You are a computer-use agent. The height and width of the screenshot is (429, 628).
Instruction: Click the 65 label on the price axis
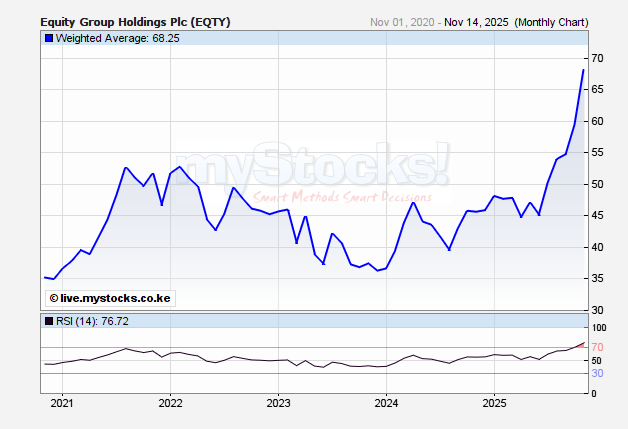point(597,90)
